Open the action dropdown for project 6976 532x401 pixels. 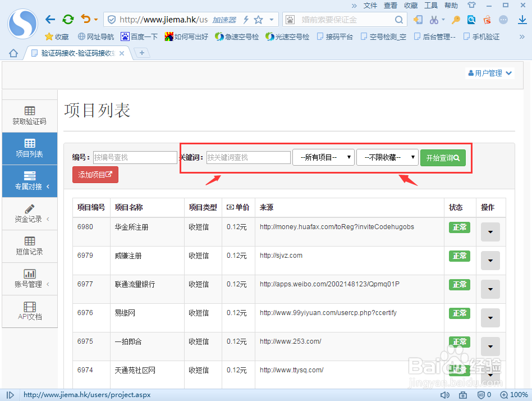[x=490, y=317]
